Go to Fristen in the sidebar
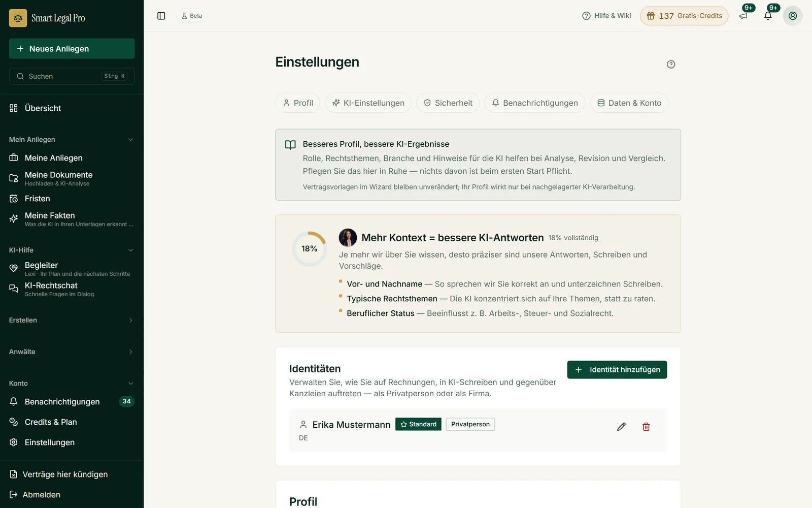812x508 pixels. click(x=72, y=199)
